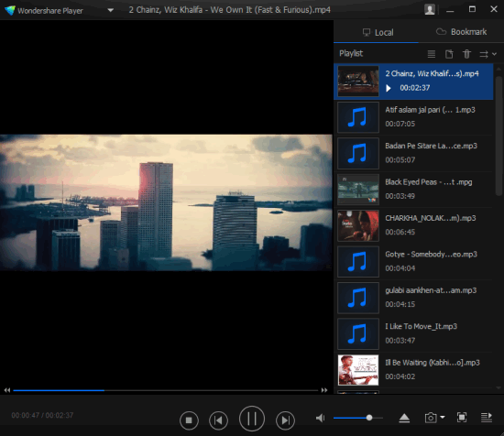Select gulabi aankhen track
Screen dimensions: 504x436
(x=413, y=298)
